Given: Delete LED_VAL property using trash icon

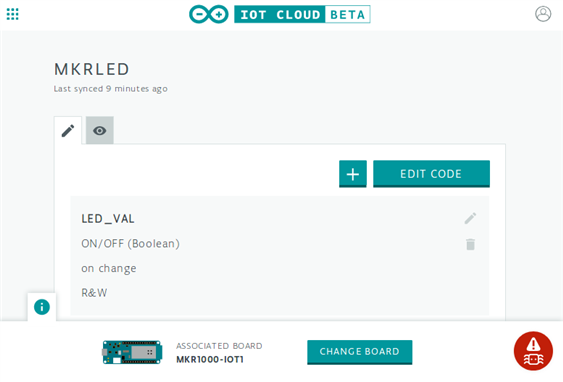Looking at the screenshot, I should [470, 244].
